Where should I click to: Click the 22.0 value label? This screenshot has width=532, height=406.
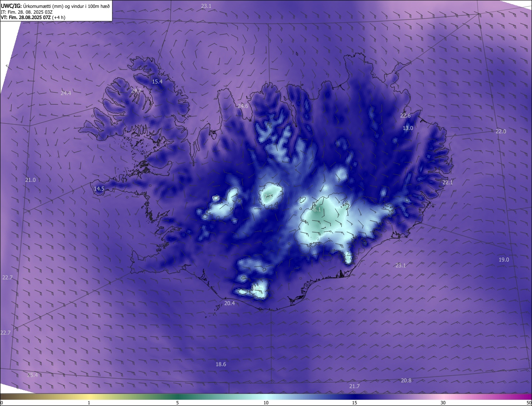[501, 131]
